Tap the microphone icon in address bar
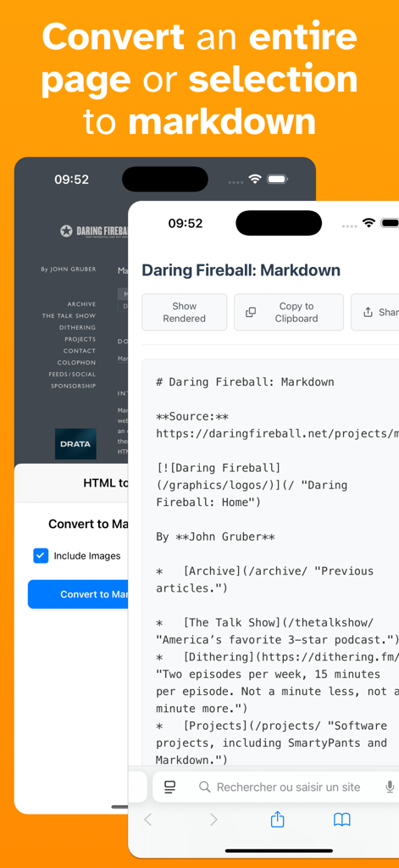 point(391,787)
